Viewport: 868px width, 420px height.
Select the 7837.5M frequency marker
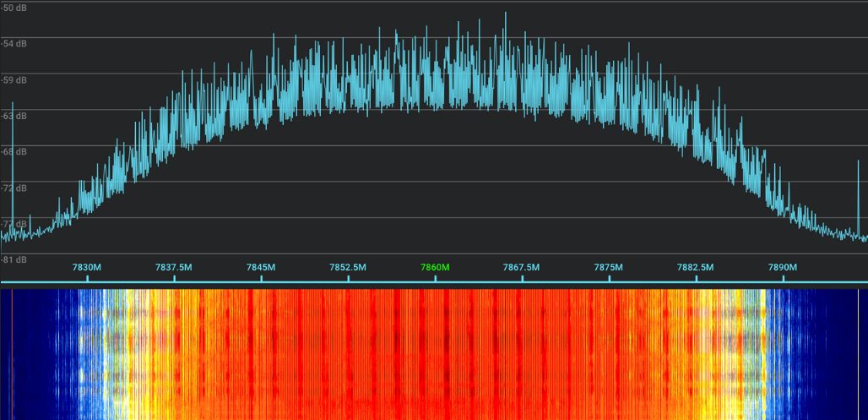click(174, 267)
